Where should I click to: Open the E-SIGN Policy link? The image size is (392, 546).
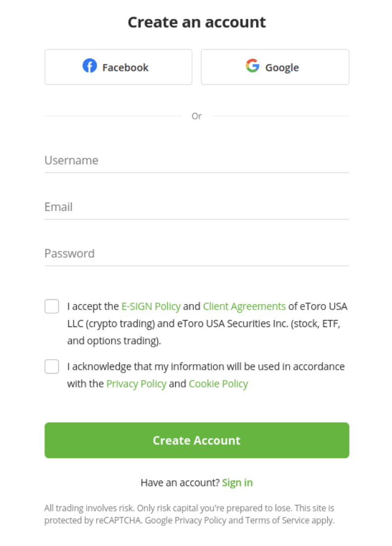[x=150, y=306]
